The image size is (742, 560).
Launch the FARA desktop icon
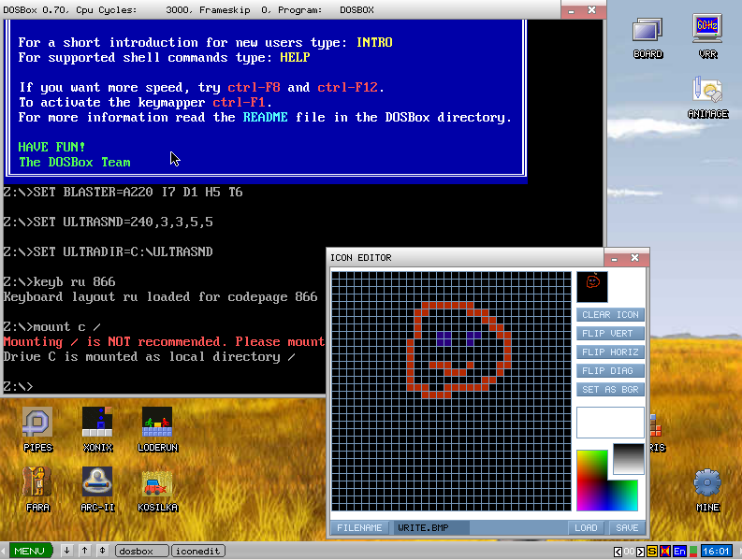pos(37,490)
